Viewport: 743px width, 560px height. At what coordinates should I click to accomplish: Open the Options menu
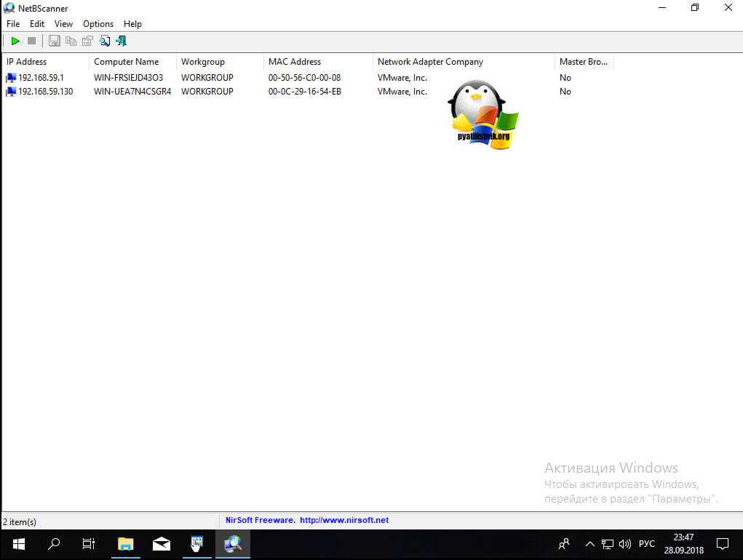pyautogui.click(x=98, y=24)
